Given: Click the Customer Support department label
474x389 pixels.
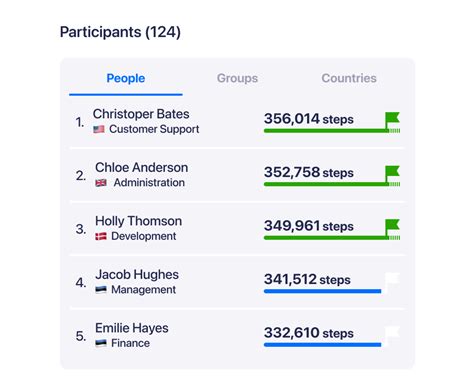Looking at the screenshot, I should tap(154, 129).
